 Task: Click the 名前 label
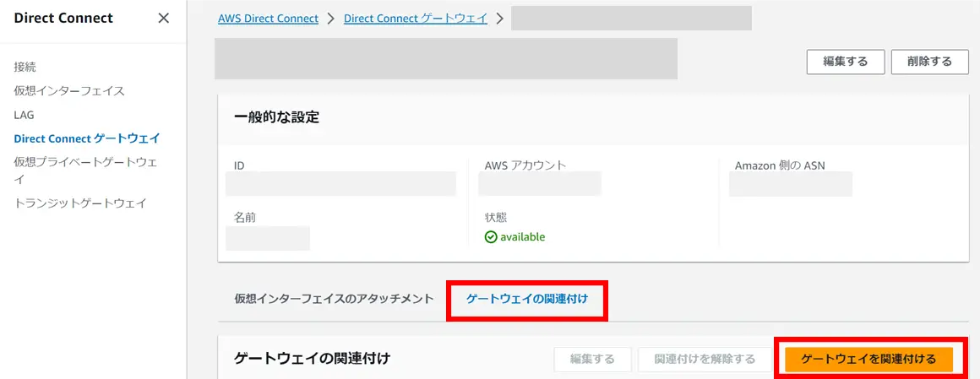click(x=245, y=217)
